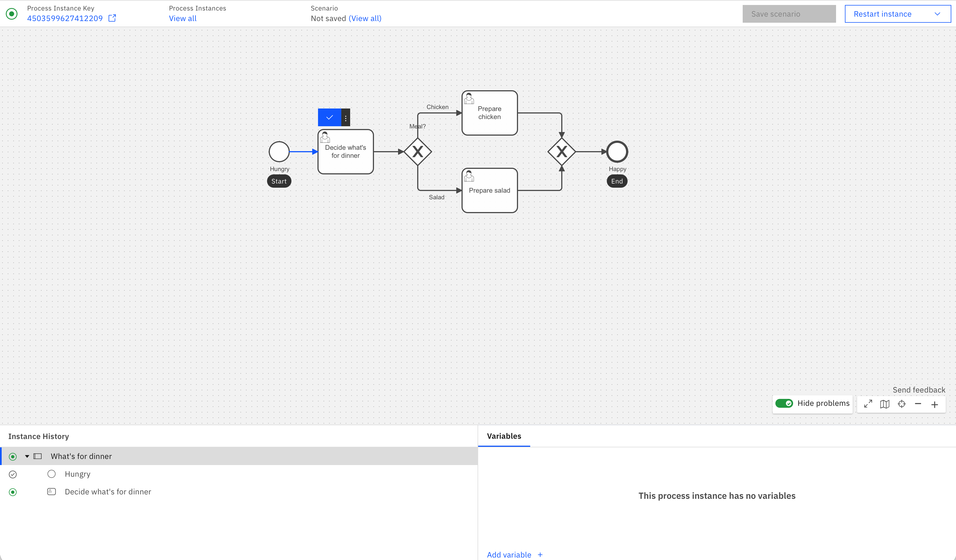This screenshot has width=956, height=560.
Task: Click the Save scenario button
Action: (x=789, y=14)
